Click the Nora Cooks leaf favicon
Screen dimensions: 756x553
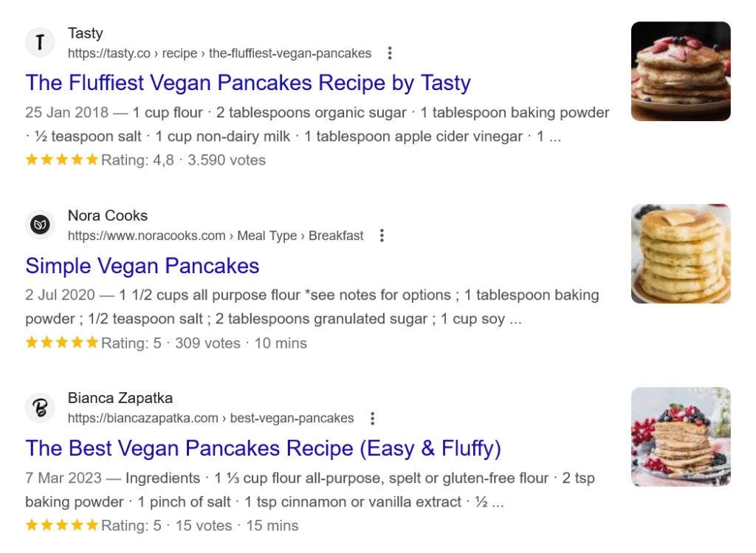coord(40,224)
